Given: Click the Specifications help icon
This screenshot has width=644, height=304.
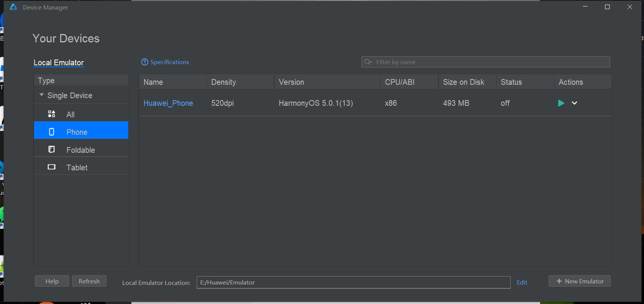Looking at the screenshot, I should pyautogui.click(x=145, y=62).
